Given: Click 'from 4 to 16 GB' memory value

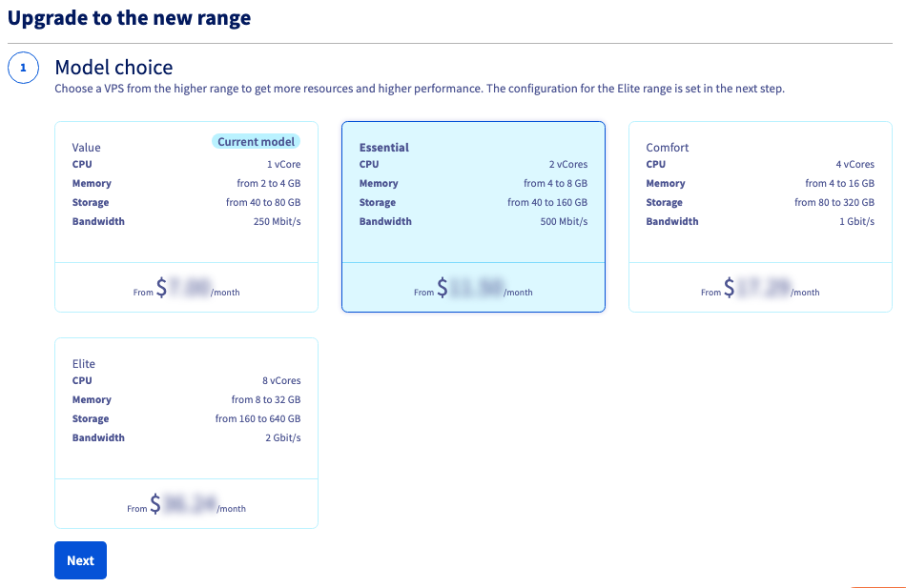Looking at the screenshot, I should [840, 183].
